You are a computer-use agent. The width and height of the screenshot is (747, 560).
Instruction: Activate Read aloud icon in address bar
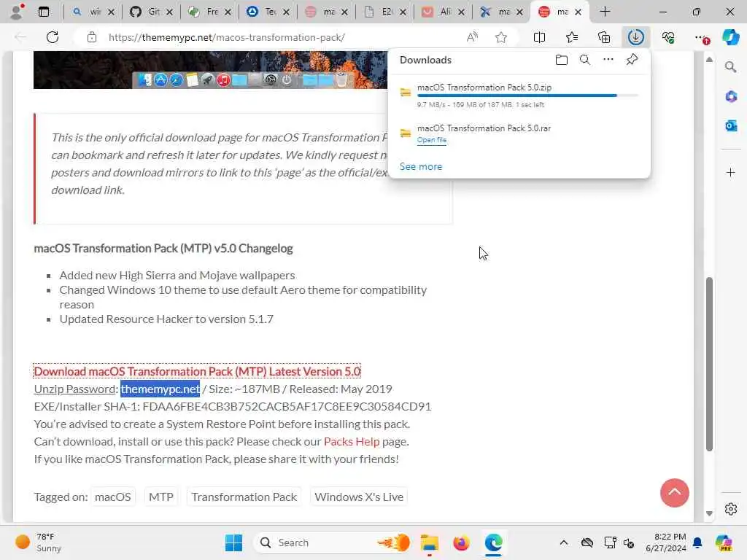tap(472, 37)
